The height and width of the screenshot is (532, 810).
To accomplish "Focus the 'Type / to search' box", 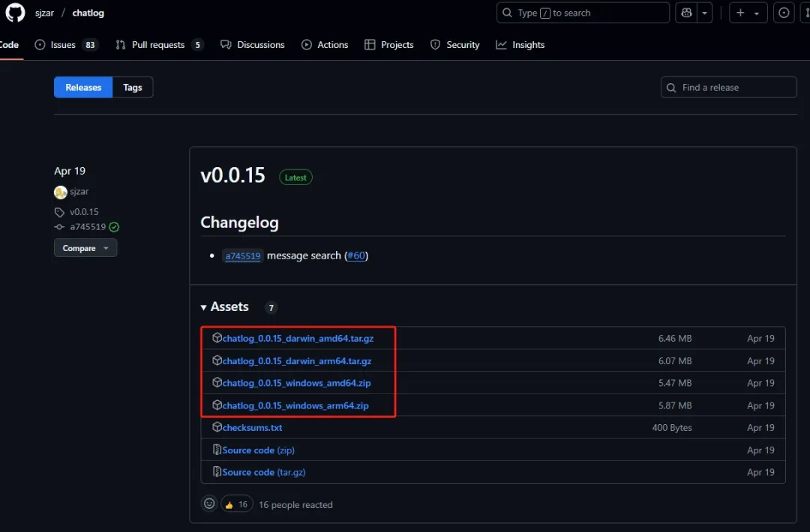I will [583, 13].
